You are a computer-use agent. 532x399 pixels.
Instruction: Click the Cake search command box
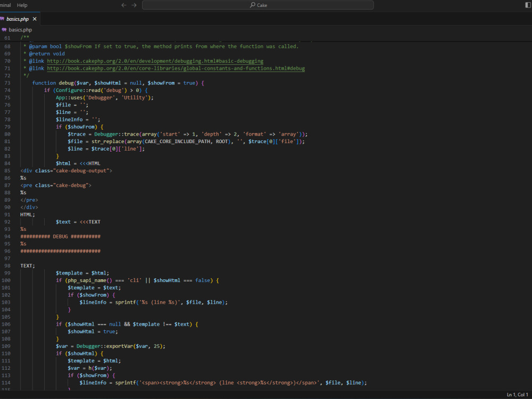258,5
